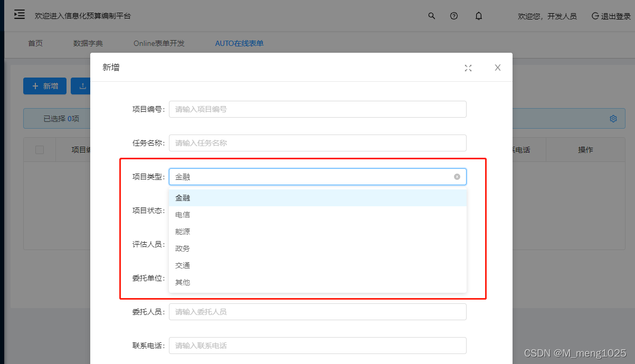
Task: Click the 欢迎进入信息化预算编制平台 header text
Action: tap(83, 16)
